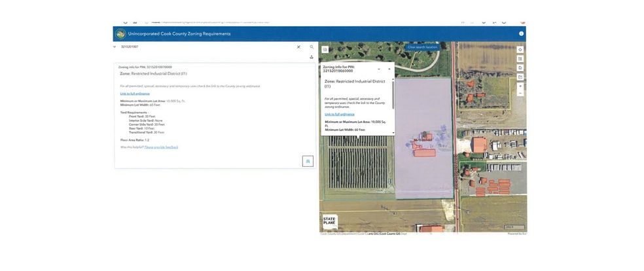Click the Cook County seal logo
Image resolution: width=644 pixels, height=271 pixels.
[x=120, y=34]
